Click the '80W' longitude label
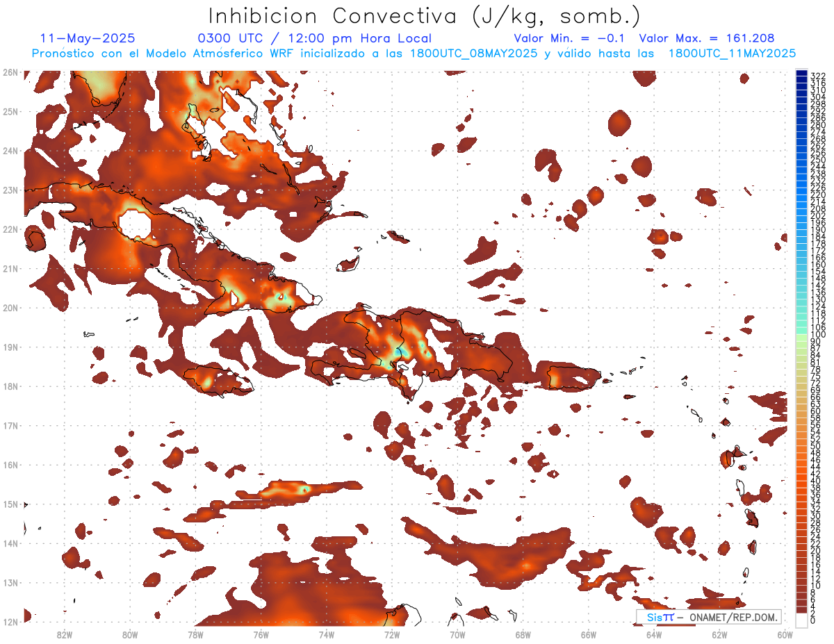This screenshot has width=834, height=644. click(130, 634)
